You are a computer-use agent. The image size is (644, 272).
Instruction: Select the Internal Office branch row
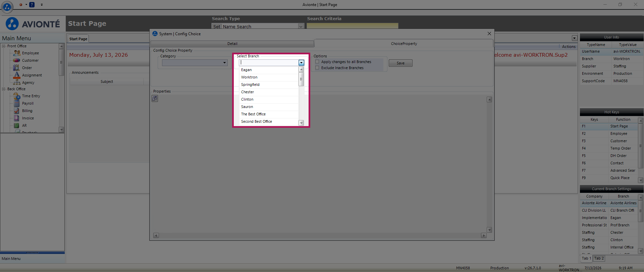[609, 247]
